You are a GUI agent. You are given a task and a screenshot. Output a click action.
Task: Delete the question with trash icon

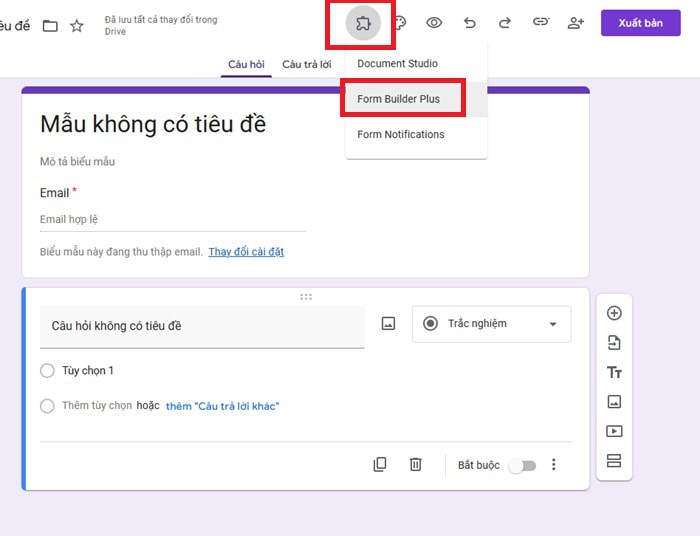[415, 465]
